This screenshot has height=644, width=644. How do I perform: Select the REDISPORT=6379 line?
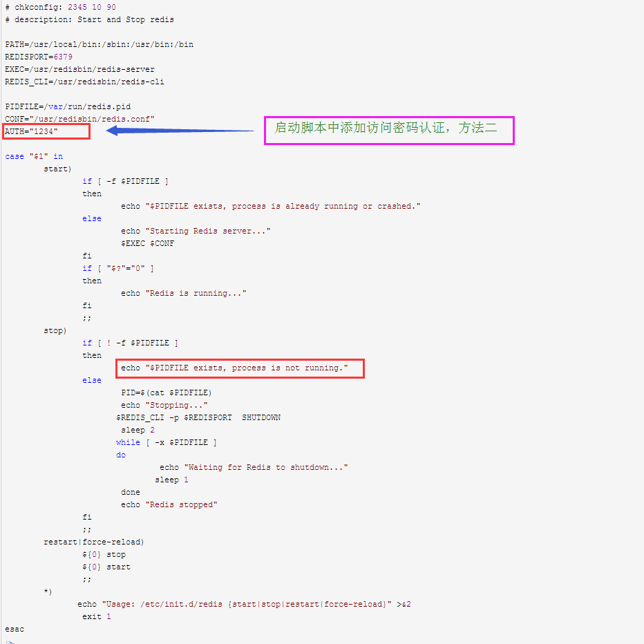point(39,57)
